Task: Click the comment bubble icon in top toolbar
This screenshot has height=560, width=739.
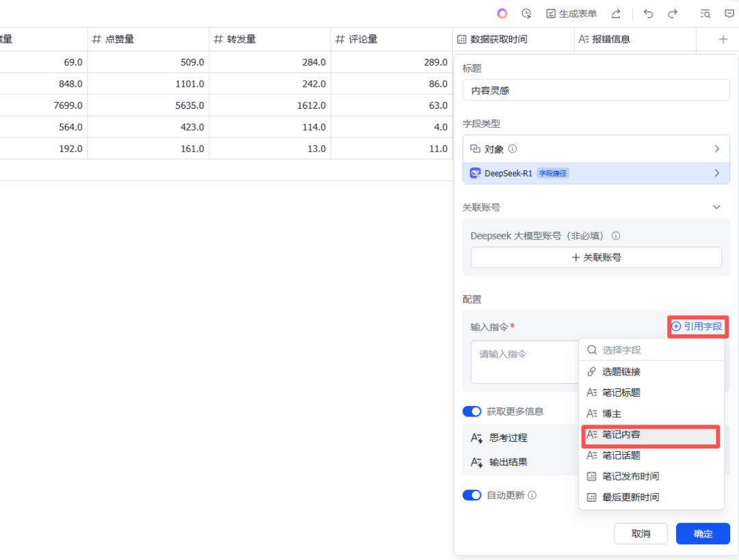Action: pos(729,13)
